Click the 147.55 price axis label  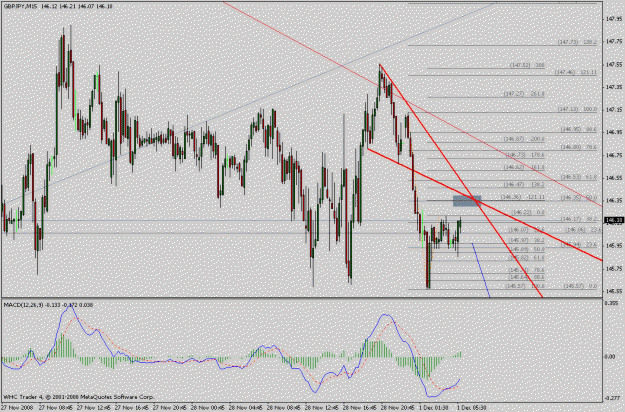tap(614, 64)
